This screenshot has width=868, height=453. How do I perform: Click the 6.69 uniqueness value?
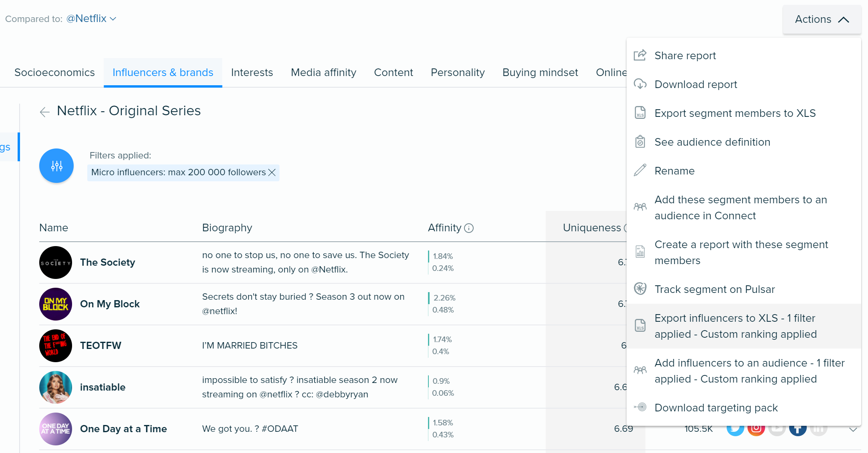point(623,429)
